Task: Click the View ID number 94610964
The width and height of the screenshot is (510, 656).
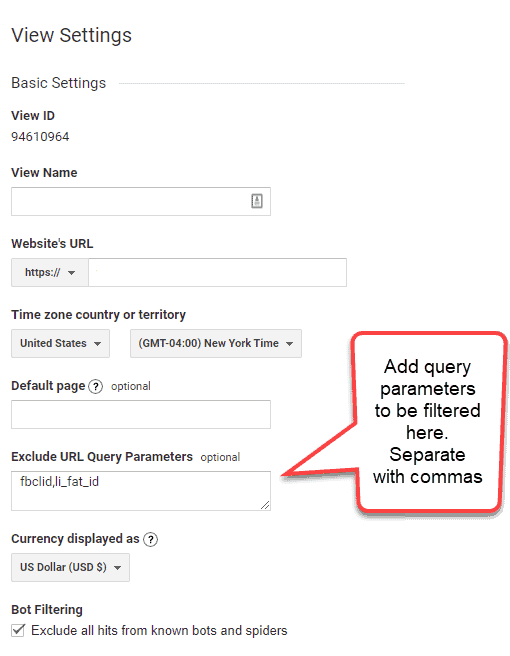Action: coord(40,137)
